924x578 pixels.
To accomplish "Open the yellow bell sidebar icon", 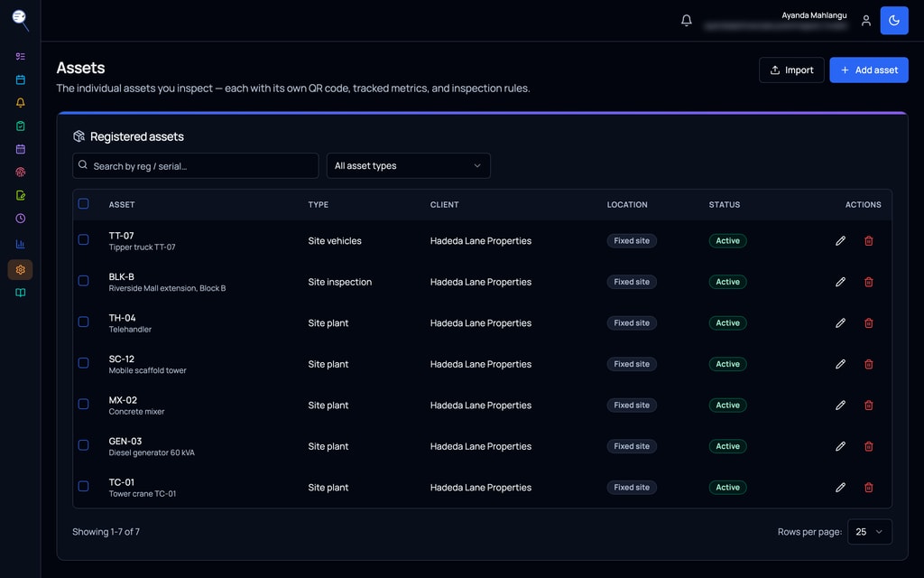I will point(20,103).
